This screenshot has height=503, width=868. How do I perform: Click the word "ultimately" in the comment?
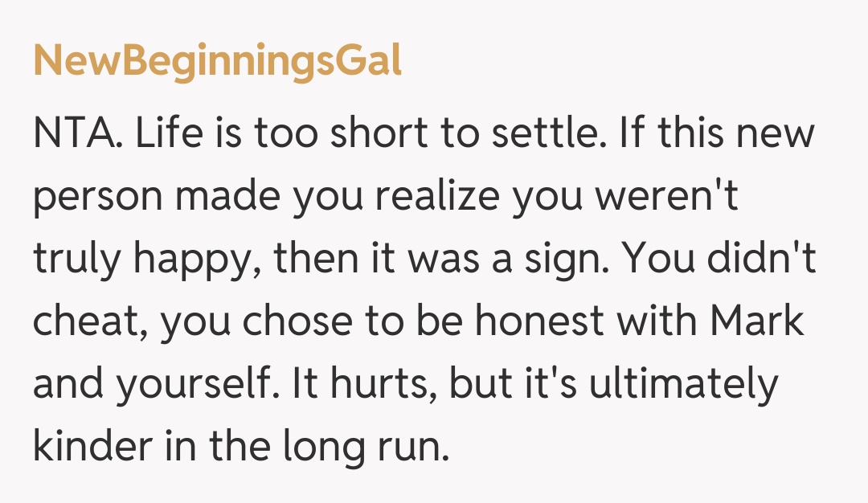tap(683, 384)
